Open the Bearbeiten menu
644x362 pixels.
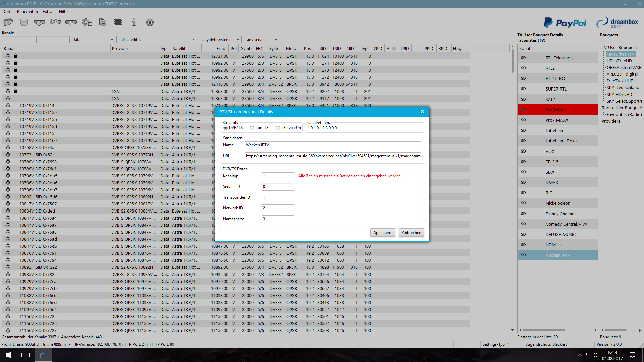[28, 11]
